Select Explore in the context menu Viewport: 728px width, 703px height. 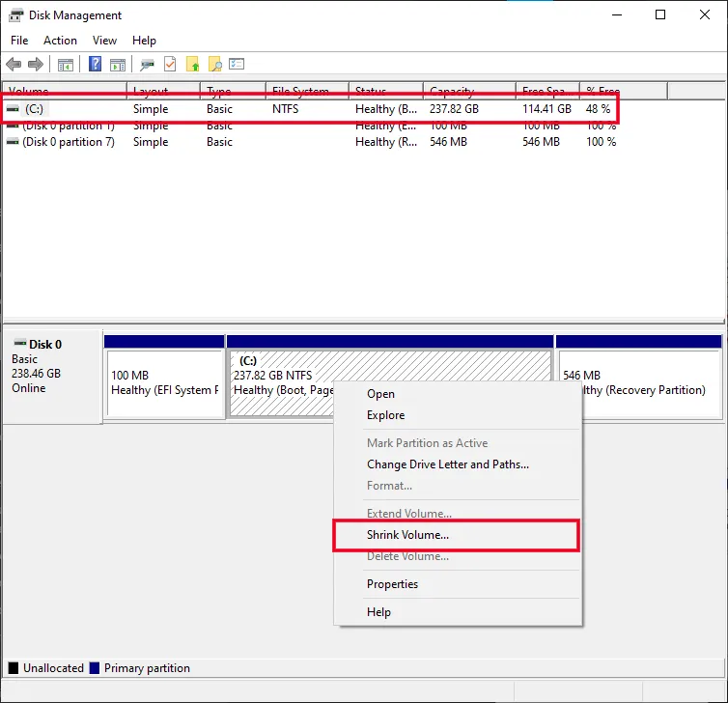(x=385, y=415)
